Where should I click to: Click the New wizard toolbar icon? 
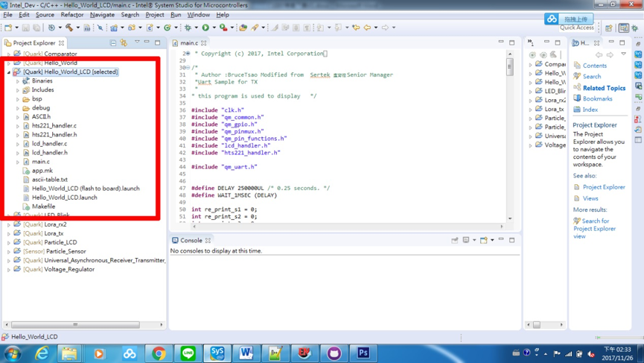(x=8, y=28)
